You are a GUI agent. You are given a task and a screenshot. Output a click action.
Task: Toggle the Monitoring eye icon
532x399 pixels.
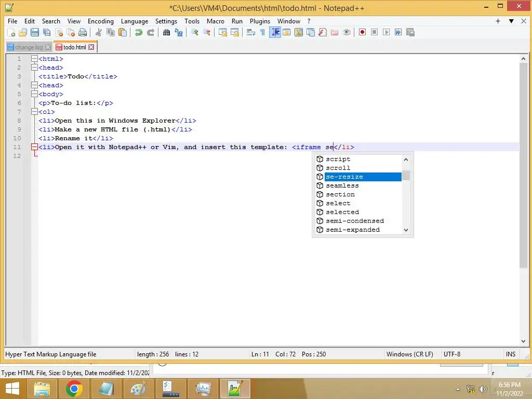pyautogui.click(x=347, y=33)
